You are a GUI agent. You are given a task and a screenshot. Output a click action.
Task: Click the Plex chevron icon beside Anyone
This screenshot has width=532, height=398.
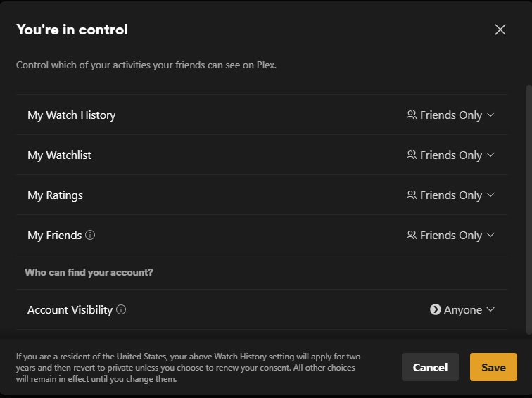click(436, 310)
